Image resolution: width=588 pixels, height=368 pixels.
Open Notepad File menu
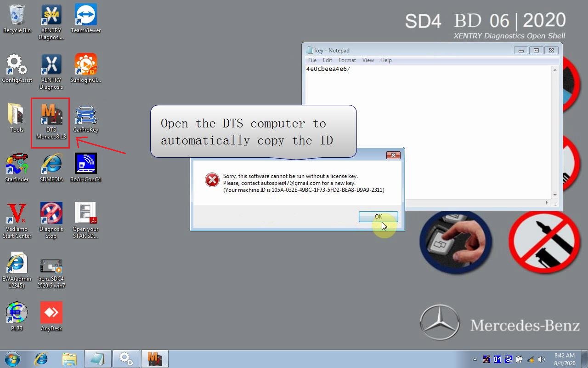[312, 60]
